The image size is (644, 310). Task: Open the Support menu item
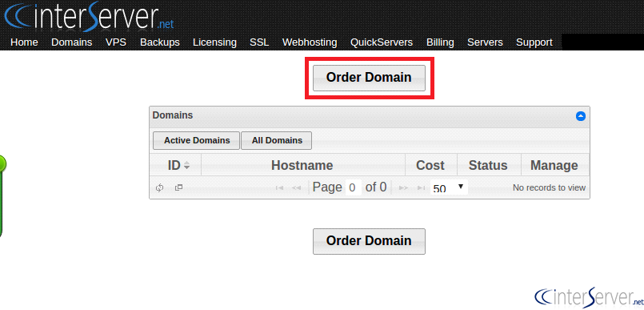point(534,42)
